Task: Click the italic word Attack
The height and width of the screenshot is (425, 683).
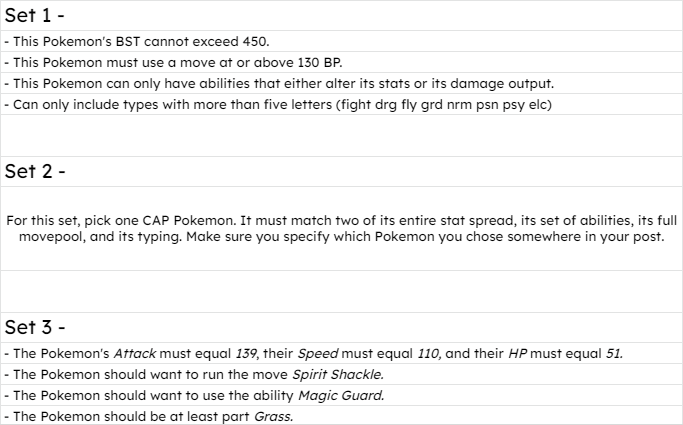Action: click(135, 353)
